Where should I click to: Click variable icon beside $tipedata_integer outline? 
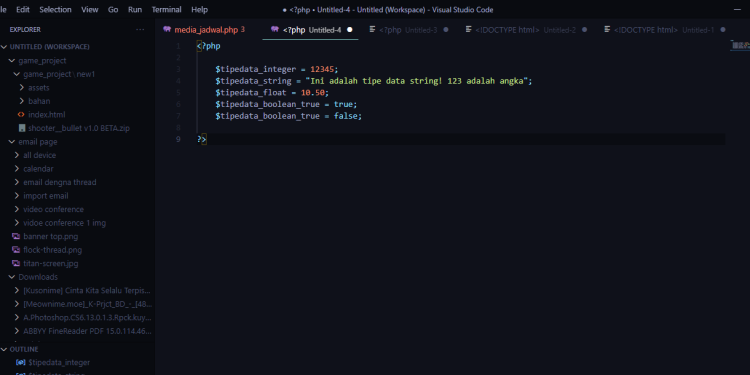coord(21,363)
